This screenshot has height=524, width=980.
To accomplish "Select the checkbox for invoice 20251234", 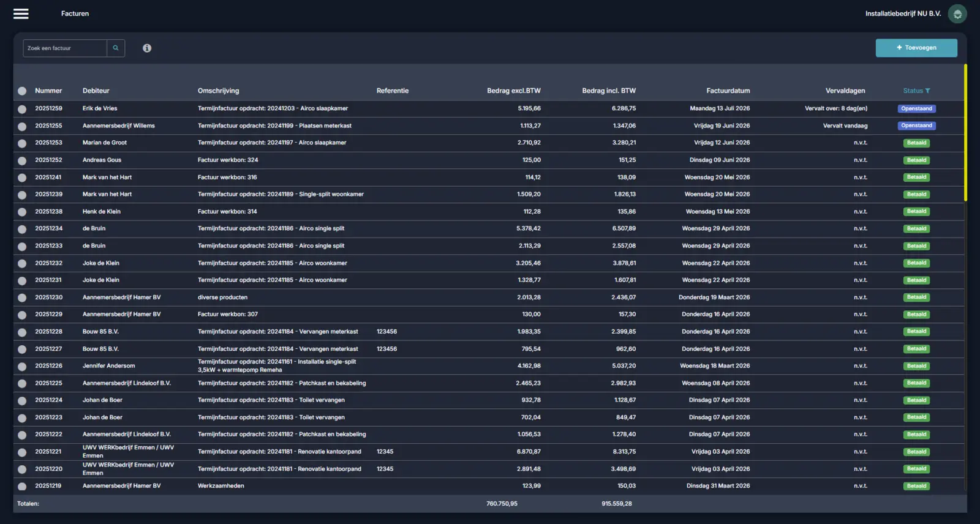I will (x=22, y=229).
